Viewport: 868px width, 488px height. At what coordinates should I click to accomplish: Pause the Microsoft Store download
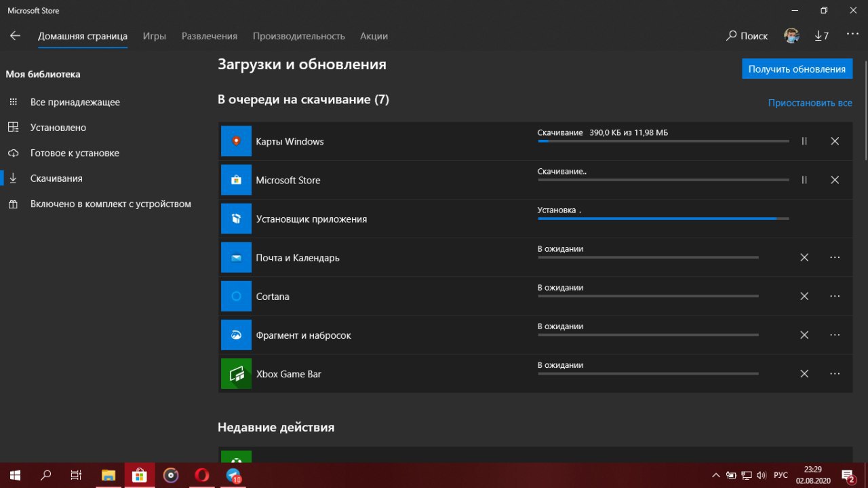(804, 180)
